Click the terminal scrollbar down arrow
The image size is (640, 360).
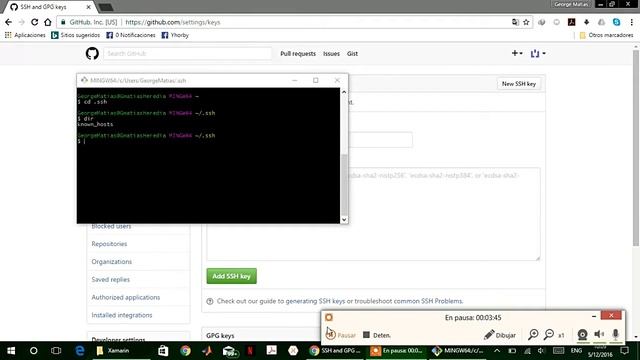[x=344, y=220]
